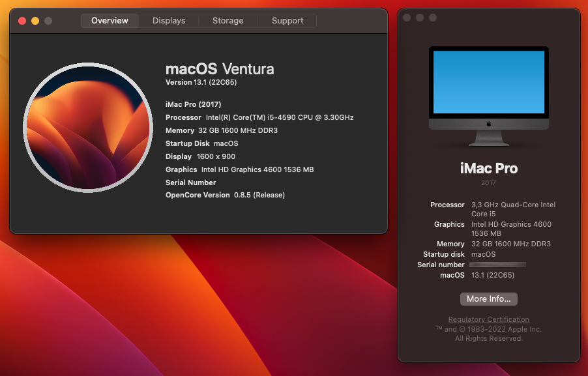Click the More Info... button
This screenshot has width=588, height=376.
pos(489,298)
